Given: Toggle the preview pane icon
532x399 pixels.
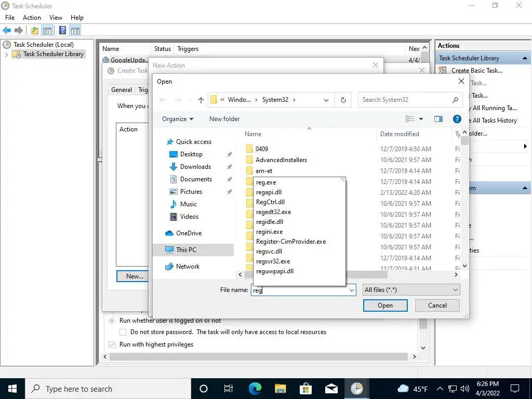Looking at the screenshot, I should [x=438, y=119].
